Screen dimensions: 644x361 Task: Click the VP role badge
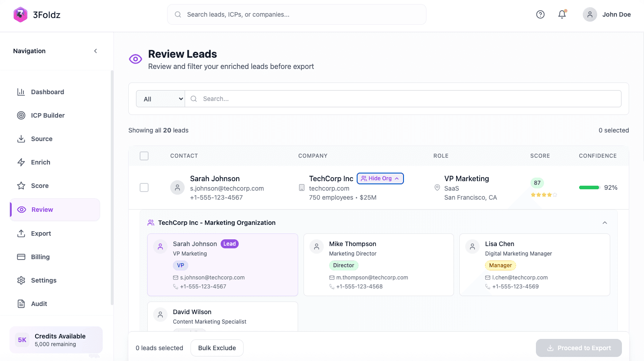(x=181, y=265)
